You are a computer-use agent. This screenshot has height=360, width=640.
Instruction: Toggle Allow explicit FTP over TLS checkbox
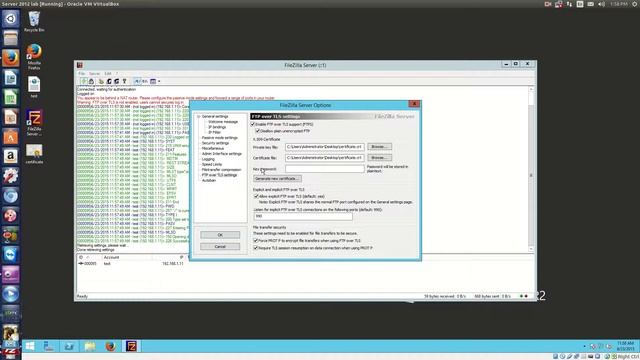[256, 196]
